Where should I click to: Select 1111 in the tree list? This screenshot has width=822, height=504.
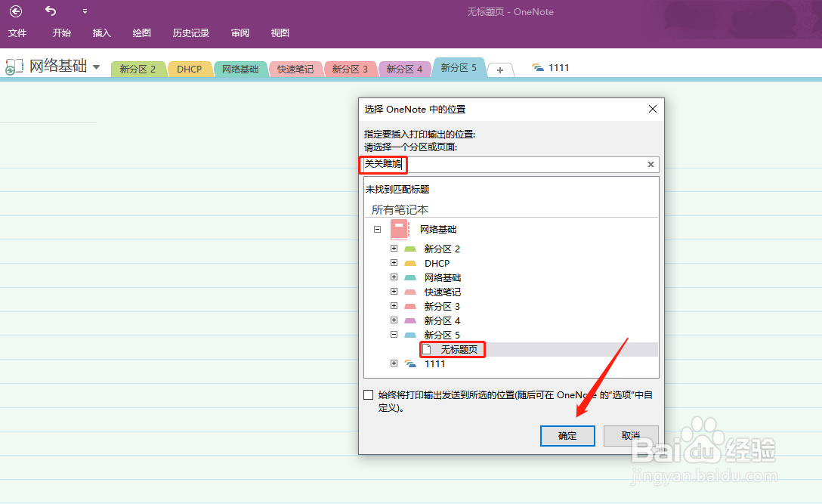pos(434,364)
